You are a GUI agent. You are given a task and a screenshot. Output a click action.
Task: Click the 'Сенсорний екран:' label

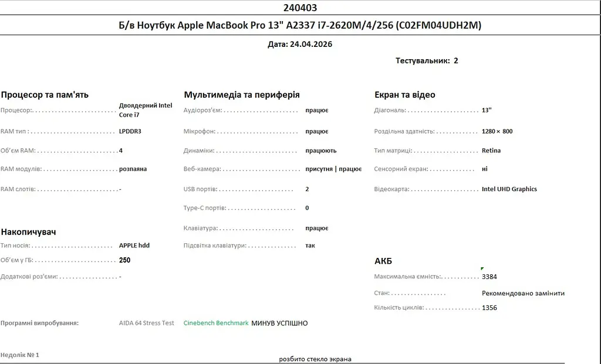coord(401,169)
